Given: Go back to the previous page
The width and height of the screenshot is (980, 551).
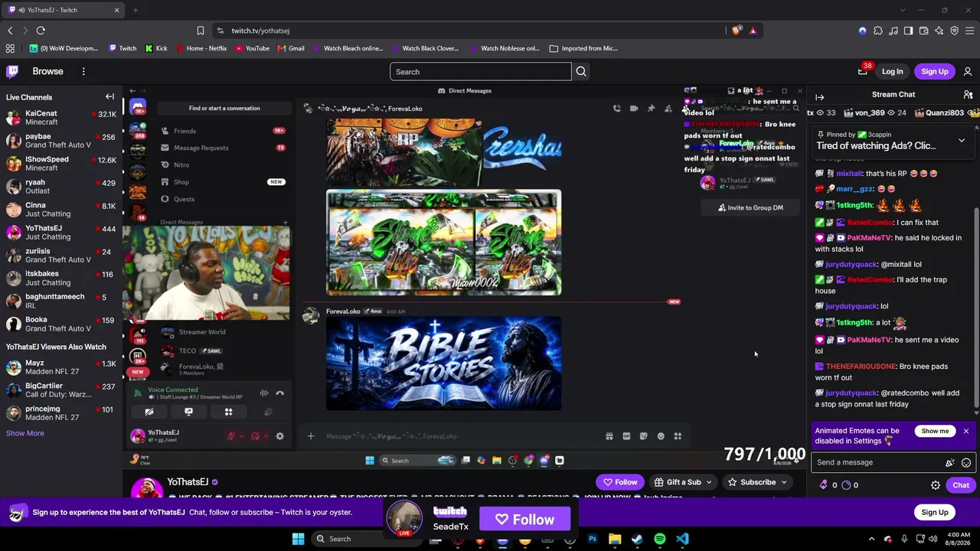Looking at the screenshot, I should coord(10,31).
